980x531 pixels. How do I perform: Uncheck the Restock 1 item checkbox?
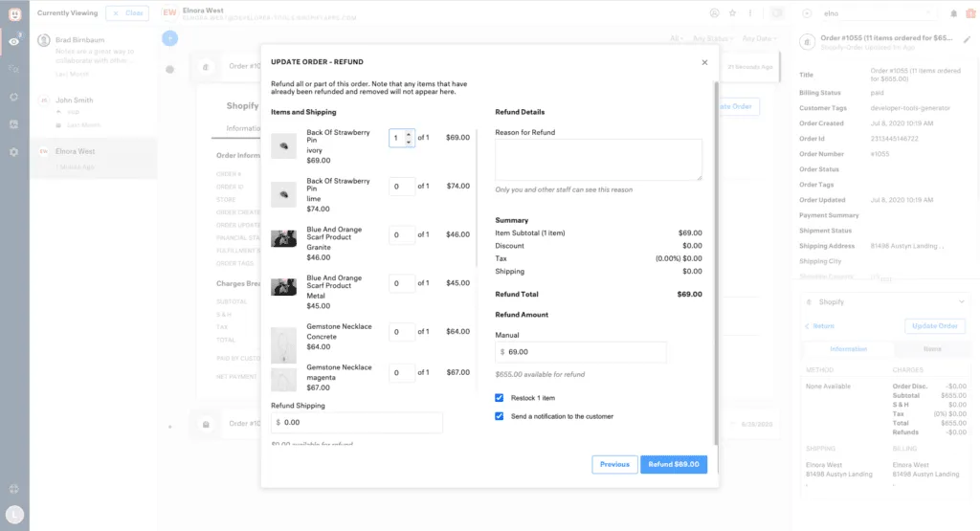tap(500, 397)
